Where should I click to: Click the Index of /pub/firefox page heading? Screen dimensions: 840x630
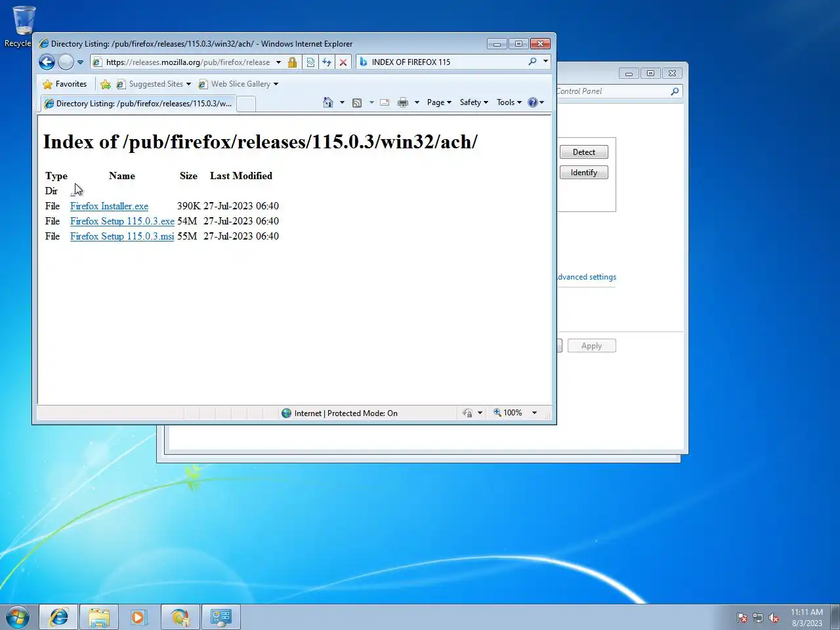click(x=261, y=142)
